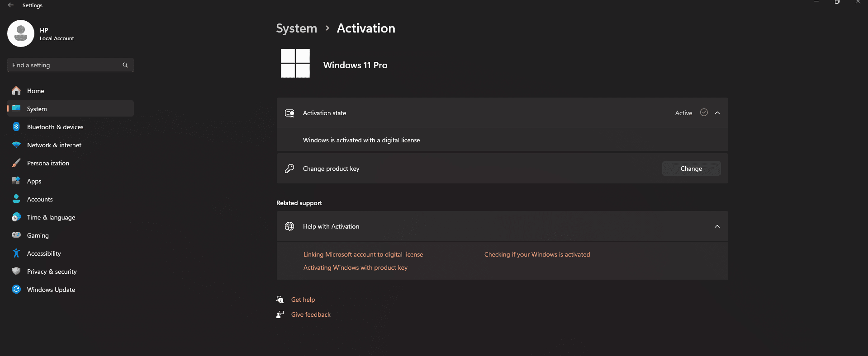The width and height of the screenshot is (868, 356).
Task: Click the Activation state certificate icon
Action: (289, 113)
